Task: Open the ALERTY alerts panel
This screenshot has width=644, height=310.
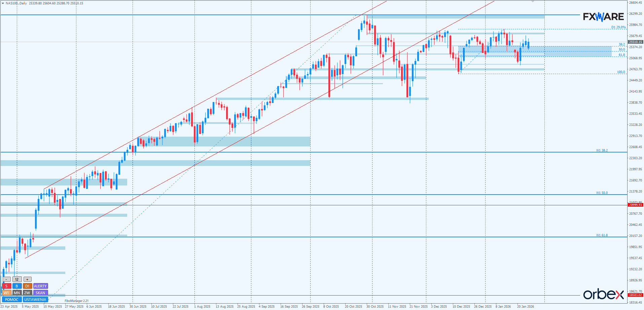Action: coord(40,286)
